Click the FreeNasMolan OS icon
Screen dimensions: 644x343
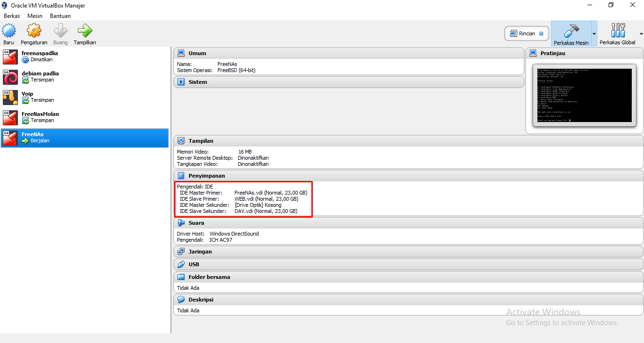pyautogui.click(x=10, y=117)
